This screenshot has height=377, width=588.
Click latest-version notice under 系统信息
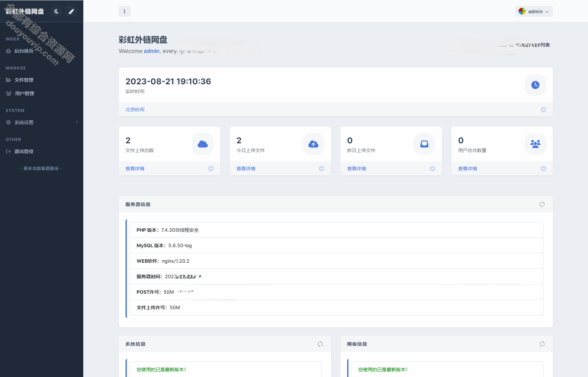(161, 370)
